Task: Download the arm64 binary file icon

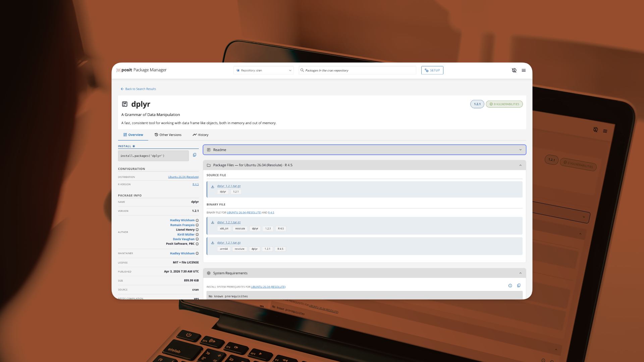Action: (213, 243)
